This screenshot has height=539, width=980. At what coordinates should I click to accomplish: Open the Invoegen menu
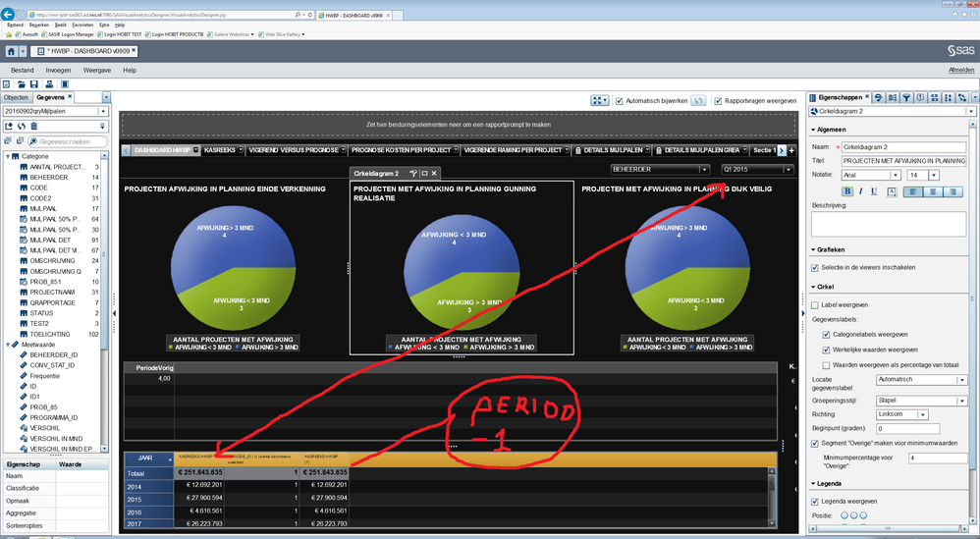click(58, 71)
